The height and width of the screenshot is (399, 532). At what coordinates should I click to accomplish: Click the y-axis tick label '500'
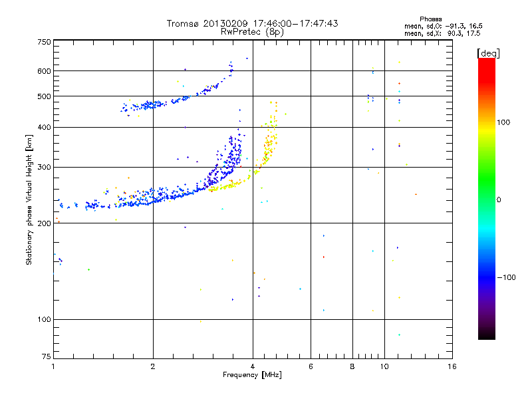tap(44, 96)
